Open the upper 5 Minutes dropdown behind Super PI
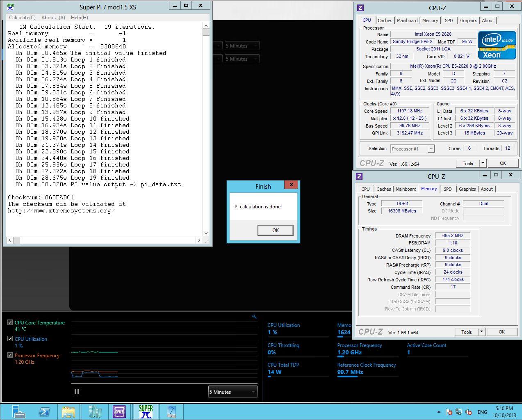The image size is (522, 420). [x=242, y=46]
